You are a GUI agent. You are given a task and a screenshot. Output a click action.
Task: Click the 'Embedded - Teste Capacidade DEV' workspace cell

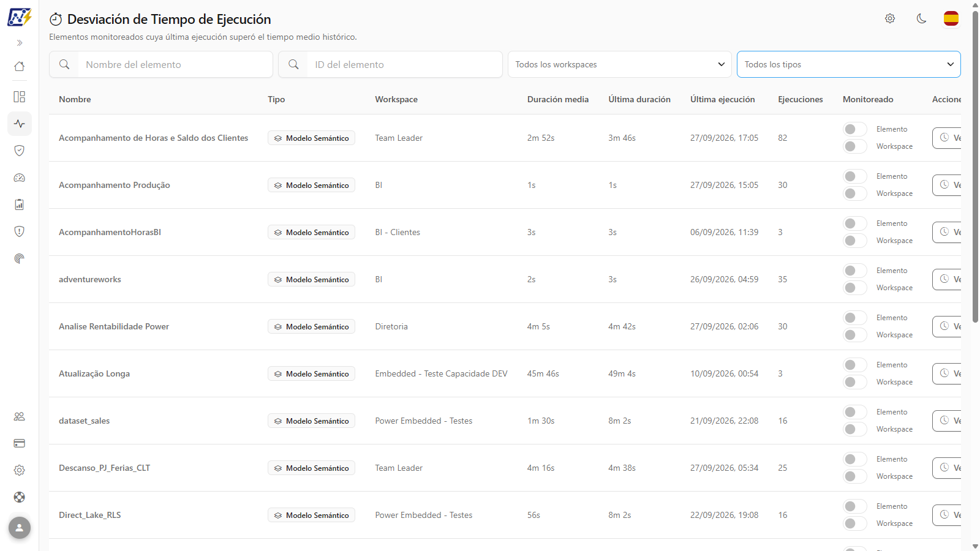441,373
